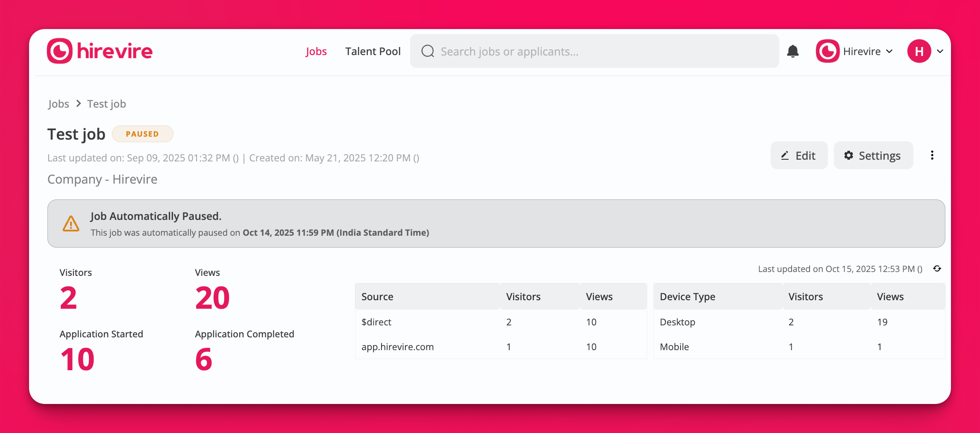Screen dimensions: 980x433
Task: Open the Settings button
Action: coord(873,155)
